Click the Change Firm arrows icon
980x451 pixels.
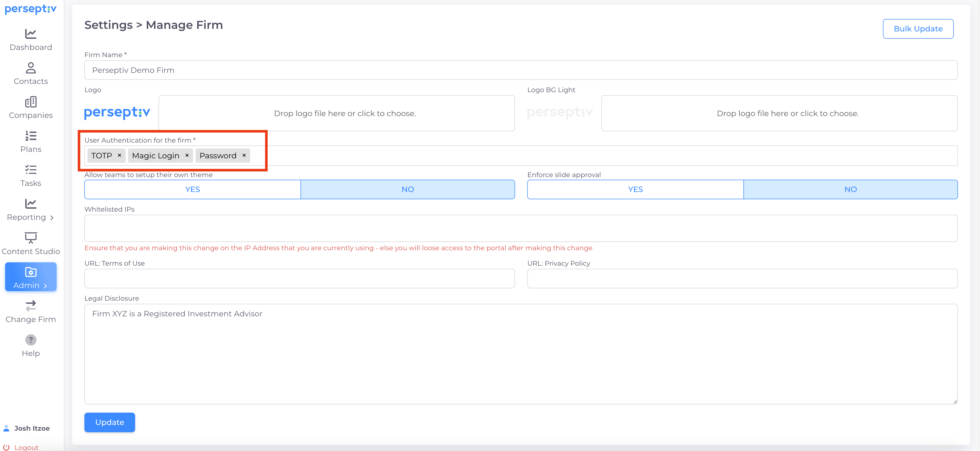(30, 306)
